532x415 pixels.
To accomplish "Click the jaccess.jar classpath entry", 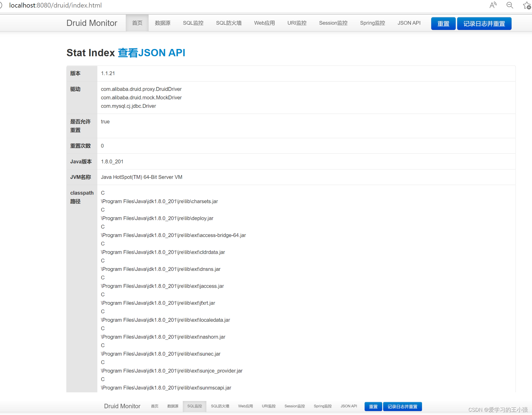I will (x=162, y=286).
